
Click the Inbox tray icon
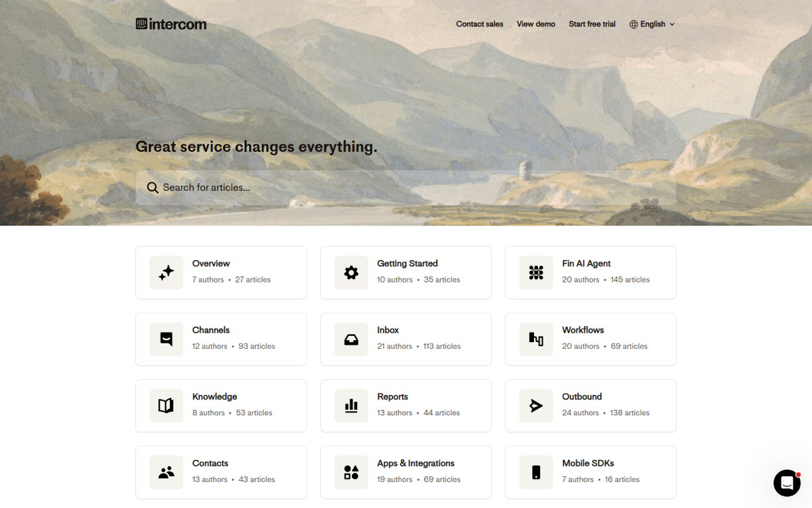click(x=351, y=339)
